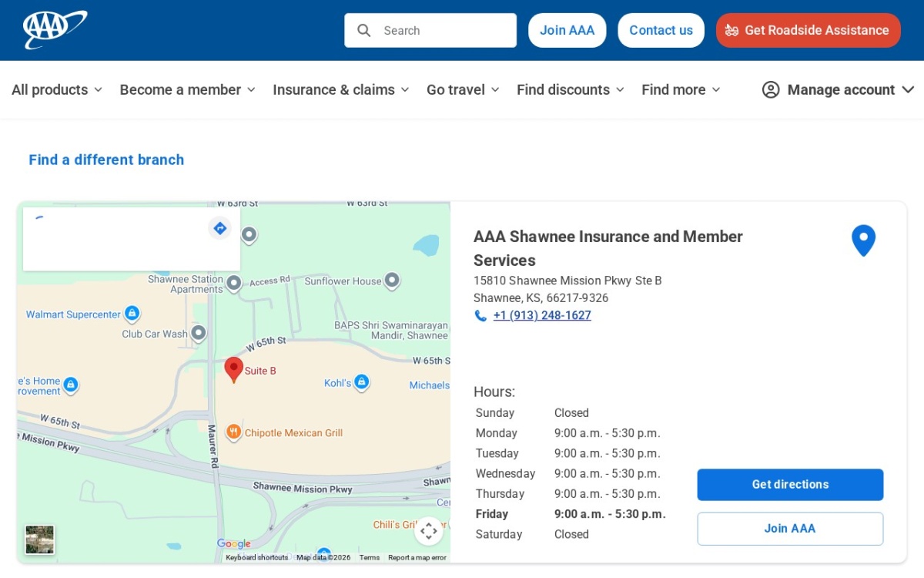Click the pin near W 63rd St
The image size is (924, 578).
(249, 234)
